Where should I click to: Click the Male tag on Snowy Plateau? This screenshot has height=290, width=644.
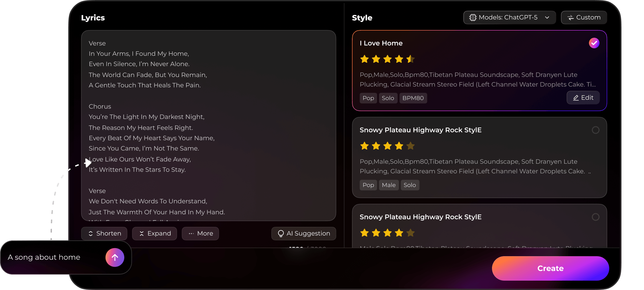pyautogui.click(x=389, y=185)
